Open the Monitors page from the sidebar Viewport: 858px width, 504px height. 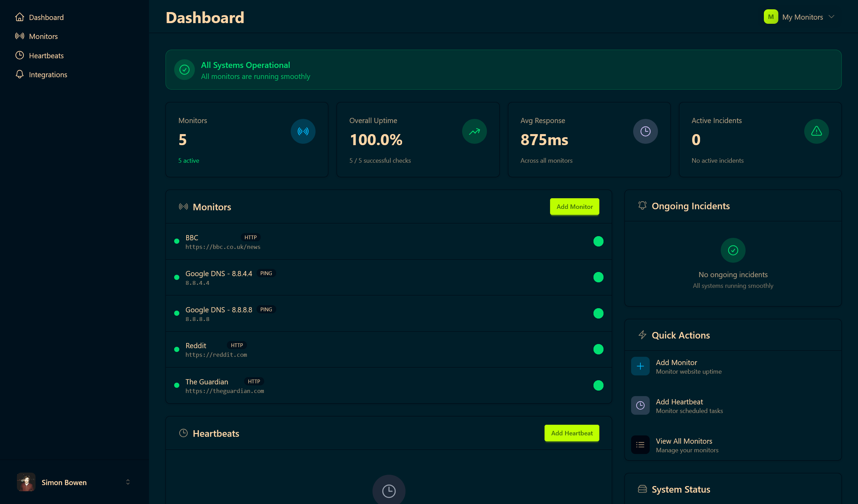point(43,36)
